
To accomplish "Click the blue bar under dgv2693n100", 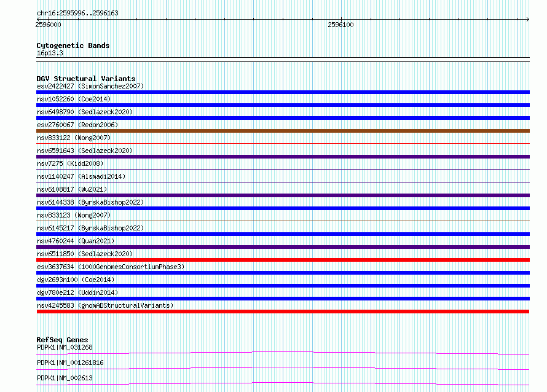I will point(283,286).
